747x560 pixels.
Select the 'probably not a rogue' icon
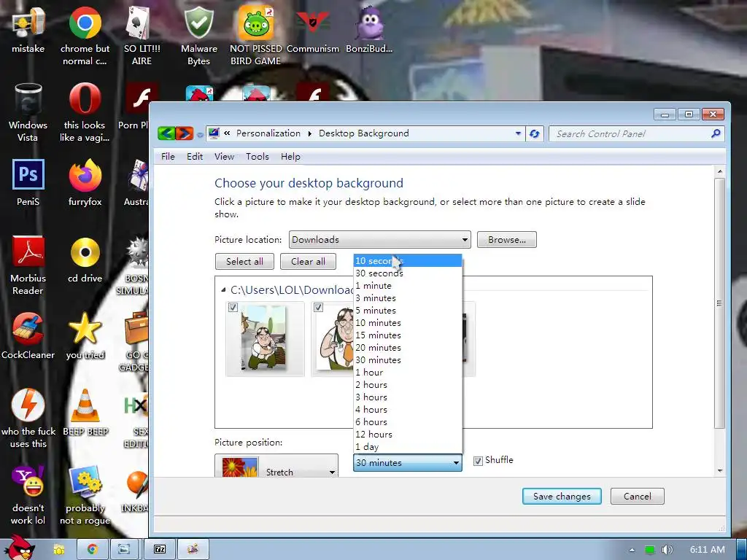85,495
